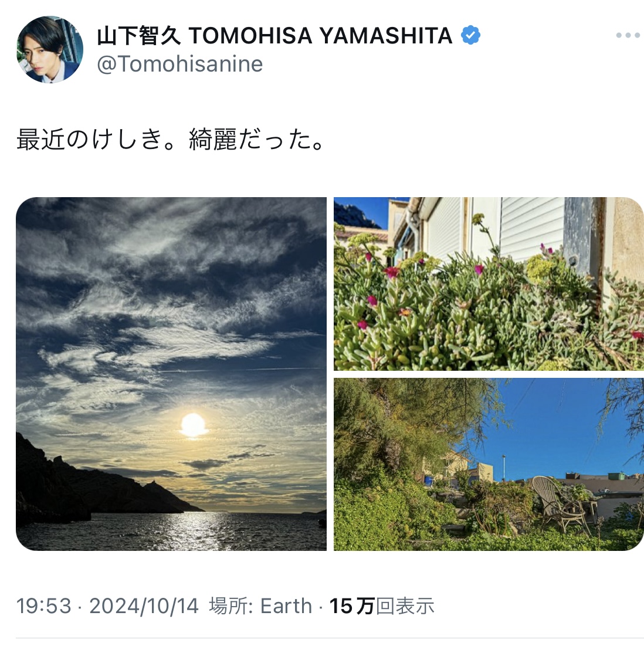This screenshot has height=653, width=644.
Task: Open the pink flowers succulent photo
Action: tap(489, 283)
